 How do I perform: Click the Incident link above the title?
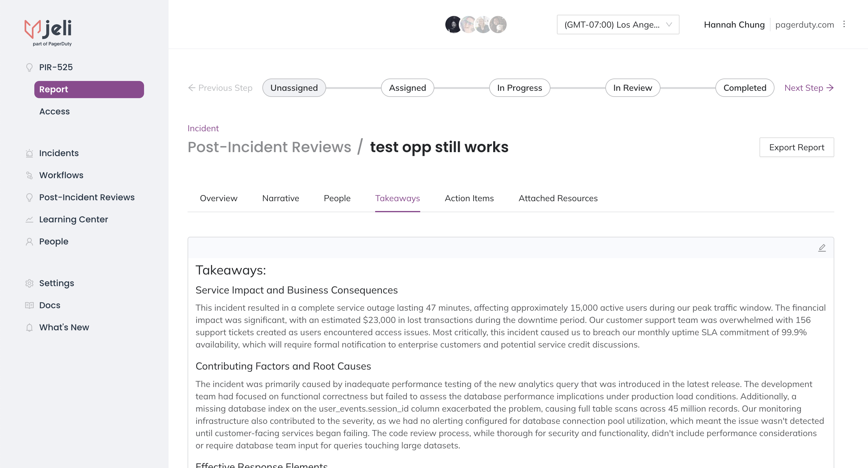point(203,129)
